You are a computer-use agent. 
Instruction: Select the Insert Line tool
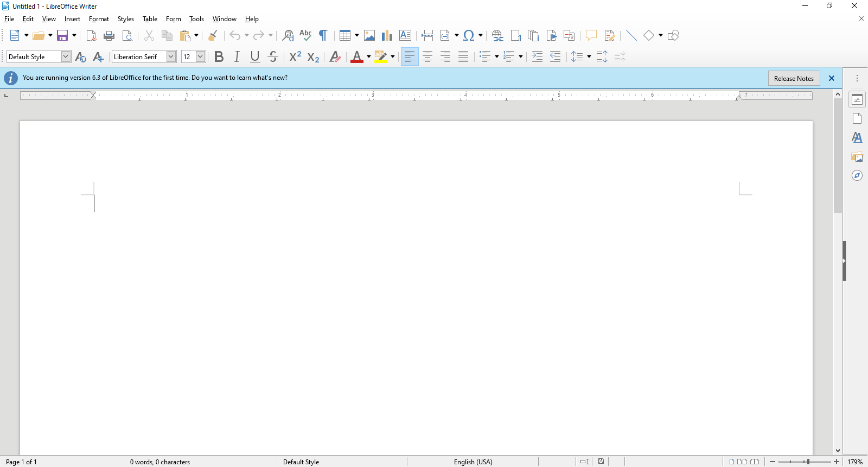coord(631,36)
